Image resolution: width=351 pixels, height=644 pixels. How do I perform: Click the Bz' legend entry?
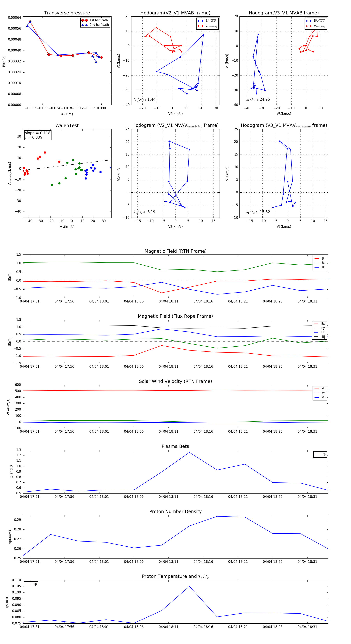[x=320, y=332]
